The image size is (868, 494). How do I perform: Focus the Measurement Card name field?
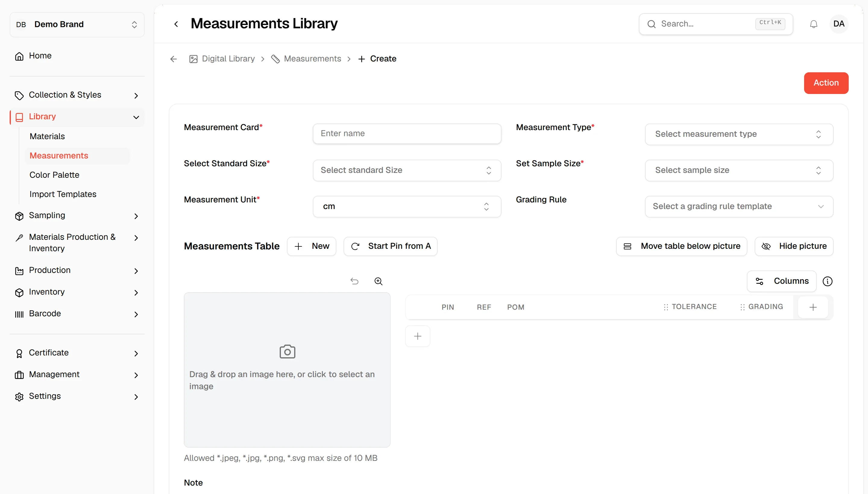407,134
